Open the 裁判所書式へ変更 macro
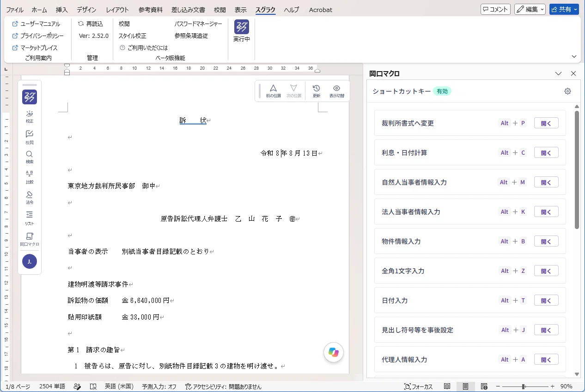This screenshot has width=585, height=392. point(546,123)
